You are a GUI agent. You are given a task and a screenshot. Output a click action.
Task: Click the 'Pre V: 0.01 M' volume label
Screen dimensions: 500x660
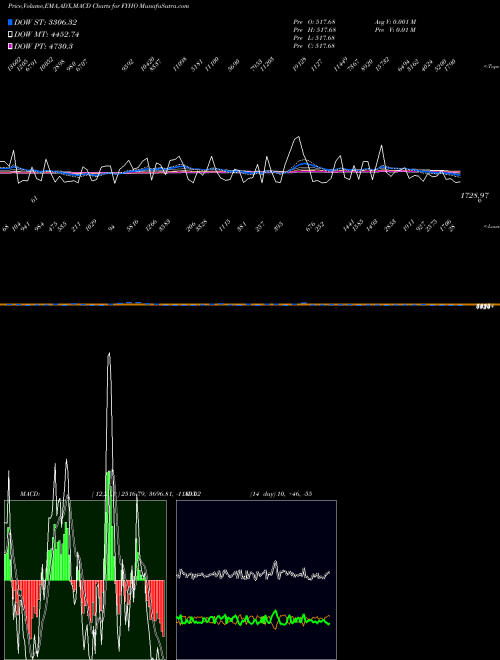point(395,30)
